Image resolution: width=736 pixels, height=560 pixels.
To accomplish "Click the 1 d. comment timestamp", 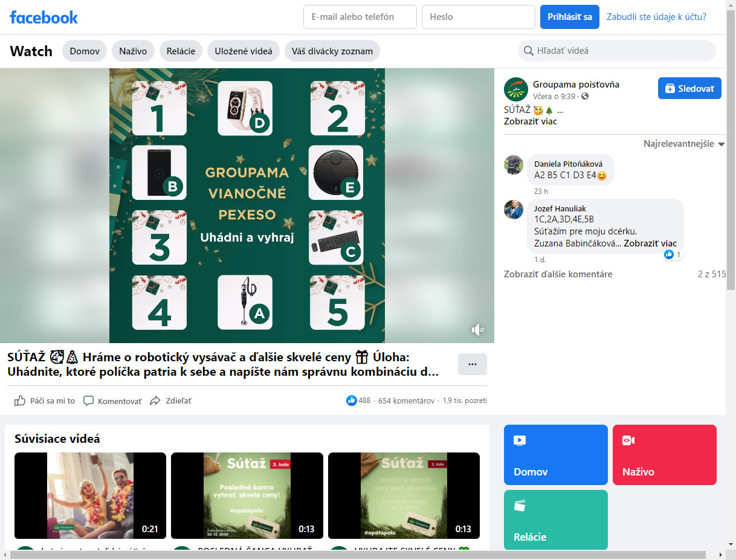I will [540, 259].
